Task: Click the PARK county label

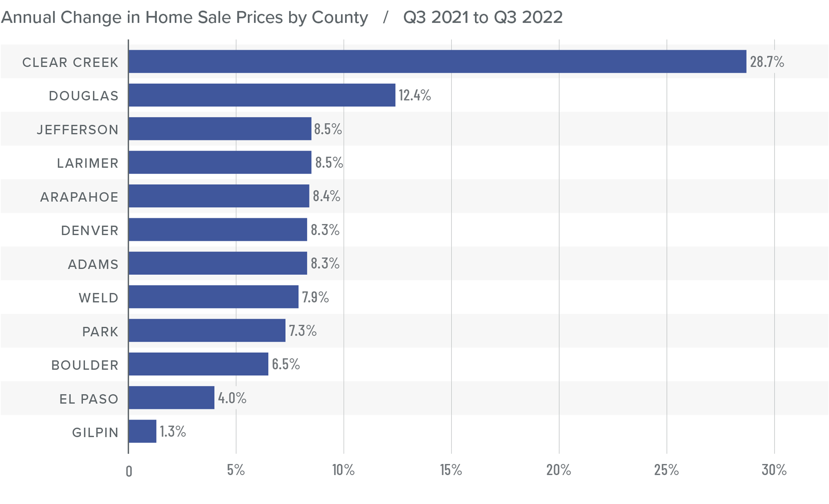Action: [x=100, y=332]
